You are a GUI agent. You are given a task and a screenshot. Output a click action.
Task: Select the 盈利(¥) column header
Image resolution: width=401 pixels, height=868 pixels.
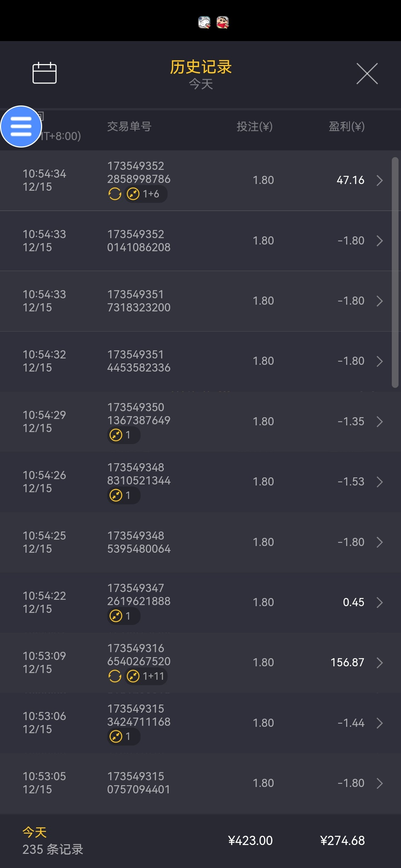pyautogui.click(x=346, y=126)
